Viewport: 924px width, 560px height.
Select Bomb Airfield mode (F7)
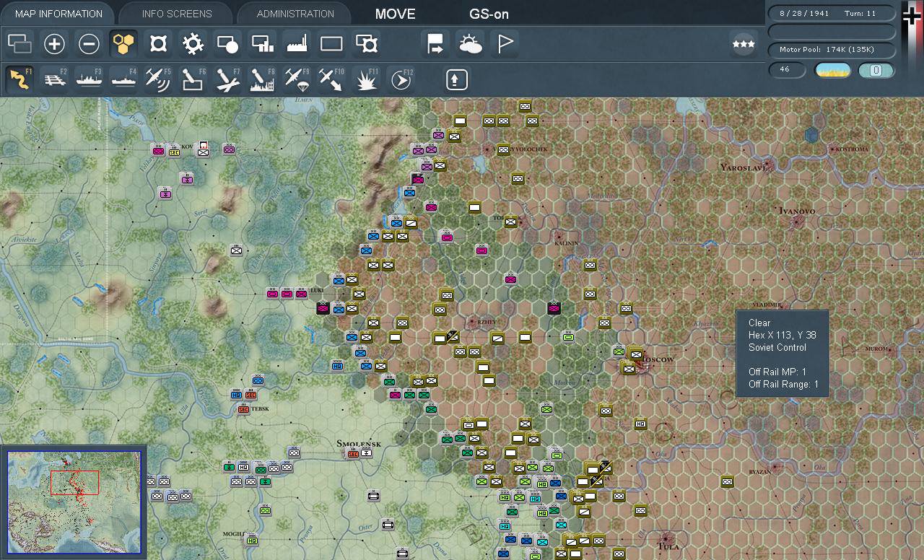coord(227,79)
